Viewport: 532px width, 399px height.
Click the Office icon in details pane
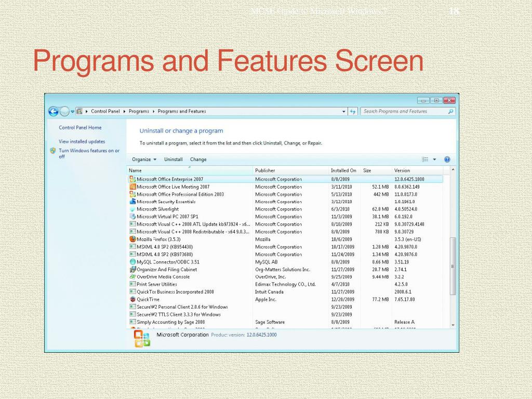pyautogui.click(x=142, y=339)
